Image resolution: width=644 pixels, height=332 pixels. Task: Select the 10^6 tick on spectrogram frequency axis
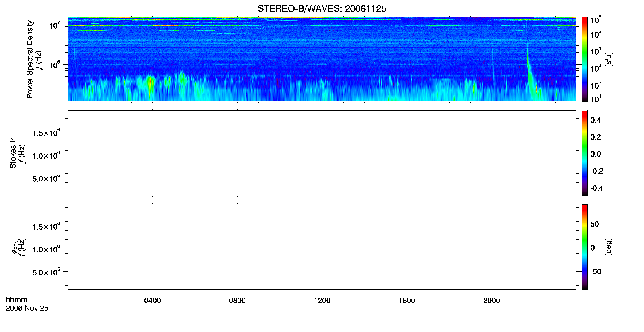[55, 65]
